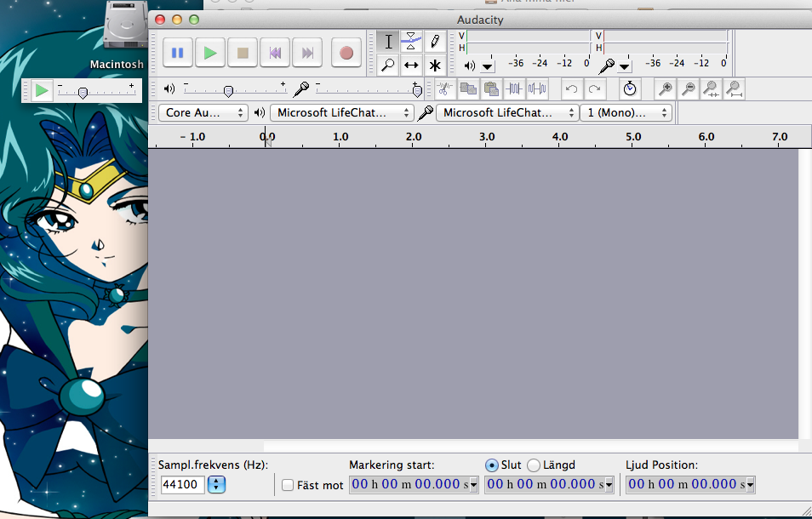The image size is (812, 519).
Task: Click the Sampl.frekvens 44100 field
Action: click(x=183, y=484)
